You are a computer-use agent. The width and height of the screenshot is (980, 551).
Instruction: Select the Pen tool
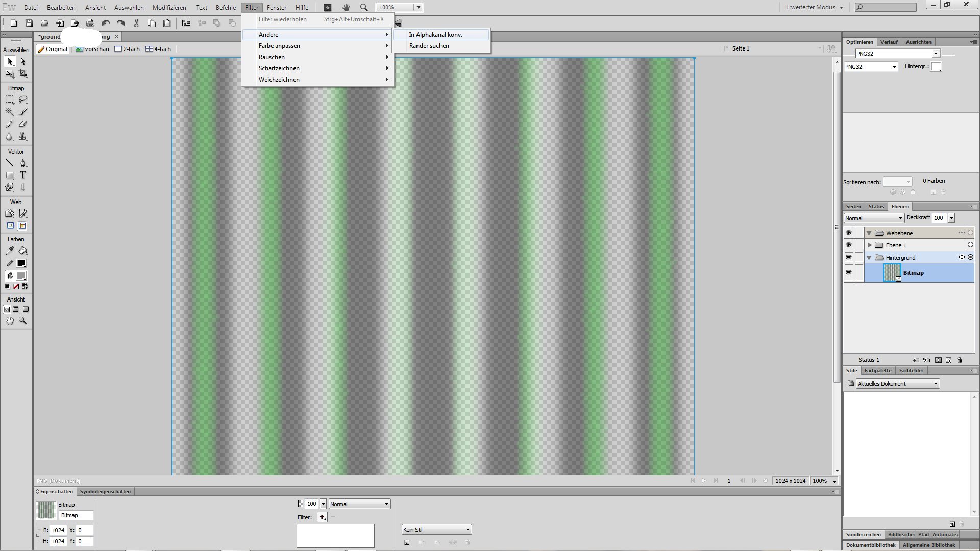pyautogui.click(x=23, y=163)
